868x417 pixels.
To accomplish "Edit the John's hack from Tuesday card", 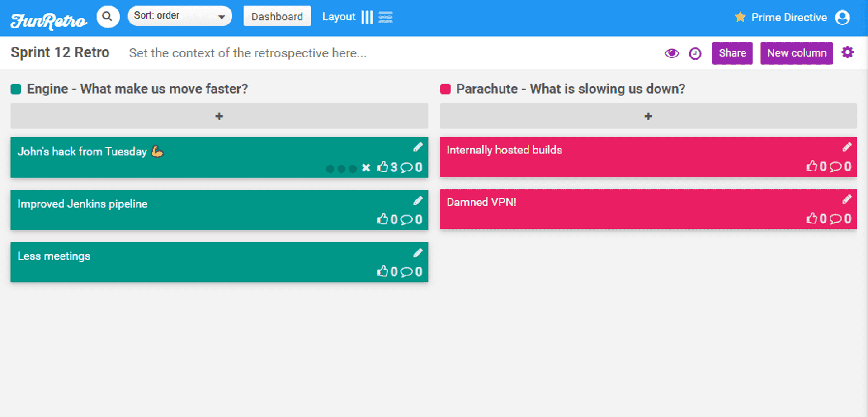I will pyautogui.click(x=418, y=147).
